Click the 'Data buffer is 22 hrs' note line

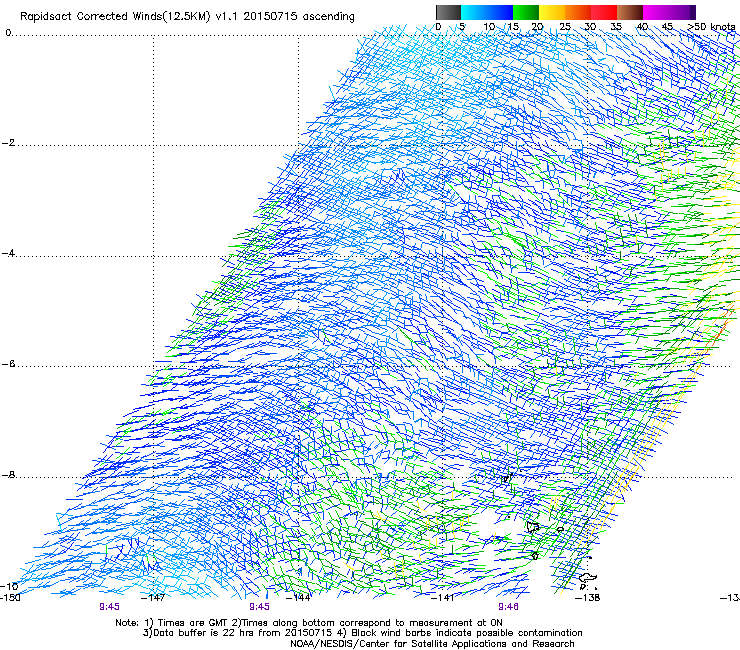362,633
